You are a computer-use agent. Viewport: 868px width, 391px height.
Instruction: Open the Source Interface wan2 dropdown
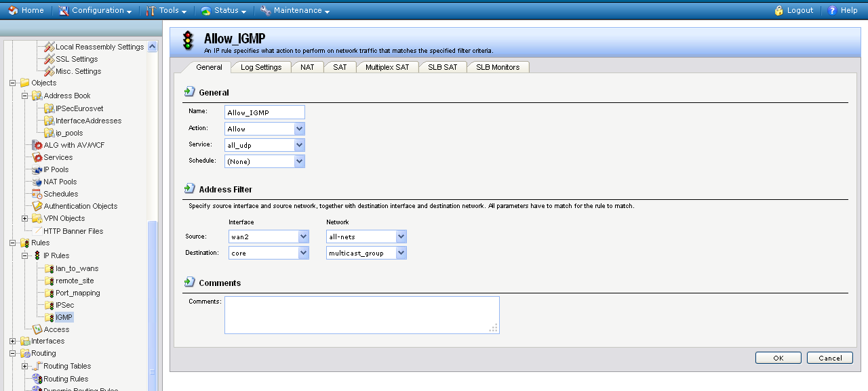(x=303, y=236)
